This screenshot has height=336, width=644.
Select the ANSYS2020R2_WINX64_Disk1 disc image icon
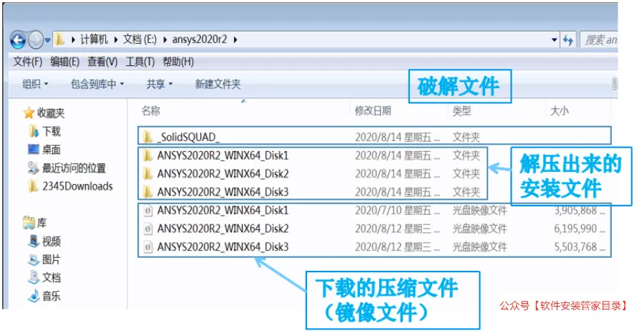coord(148,211)
